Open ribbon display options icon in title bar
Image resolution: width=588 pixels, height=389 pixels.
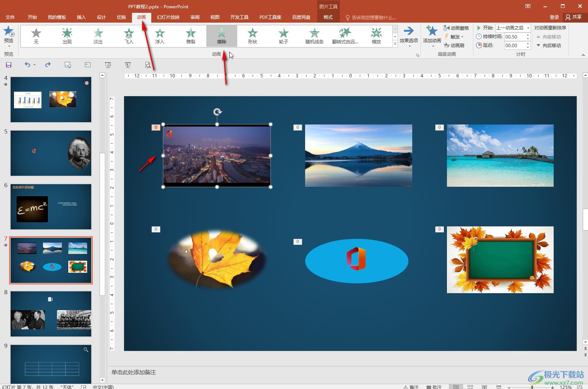(x=528, y=6)
